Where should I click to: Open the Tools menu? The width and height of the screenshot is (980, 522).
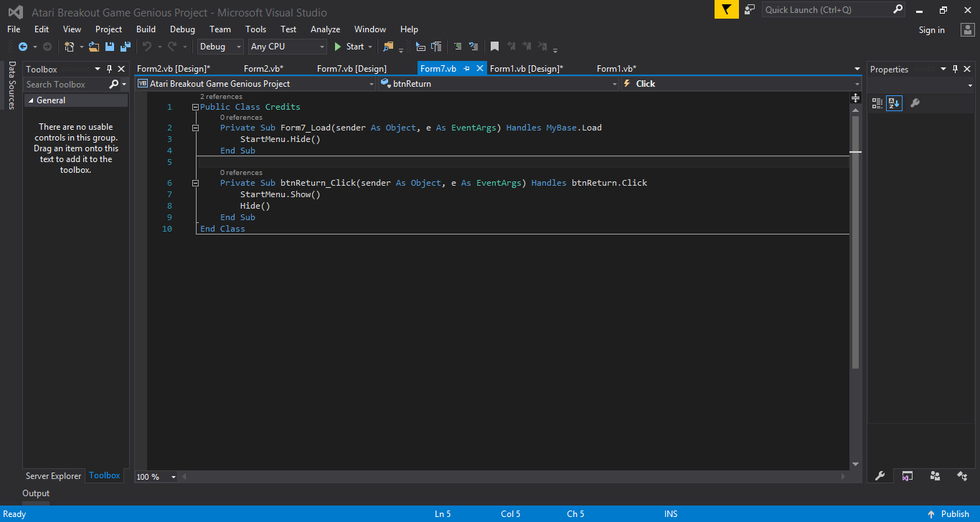255,29
